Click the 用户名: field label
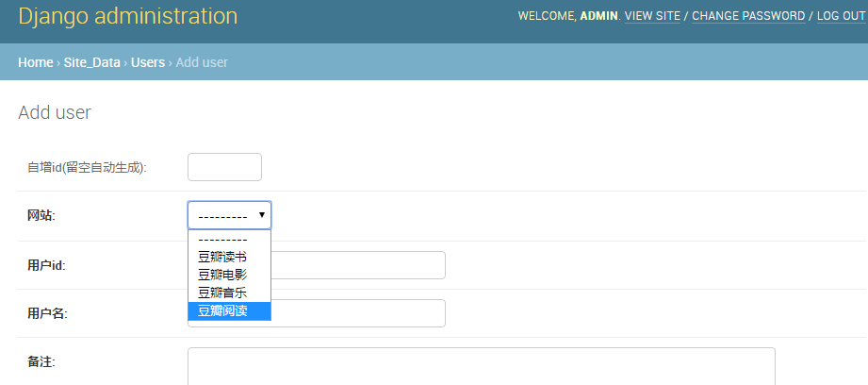The width and height of the screenshot is (868, 385). click(x=47, y=314)
